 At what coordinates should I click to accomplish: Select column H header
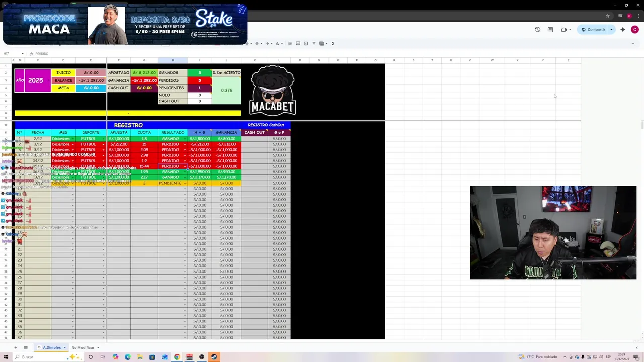173,60
